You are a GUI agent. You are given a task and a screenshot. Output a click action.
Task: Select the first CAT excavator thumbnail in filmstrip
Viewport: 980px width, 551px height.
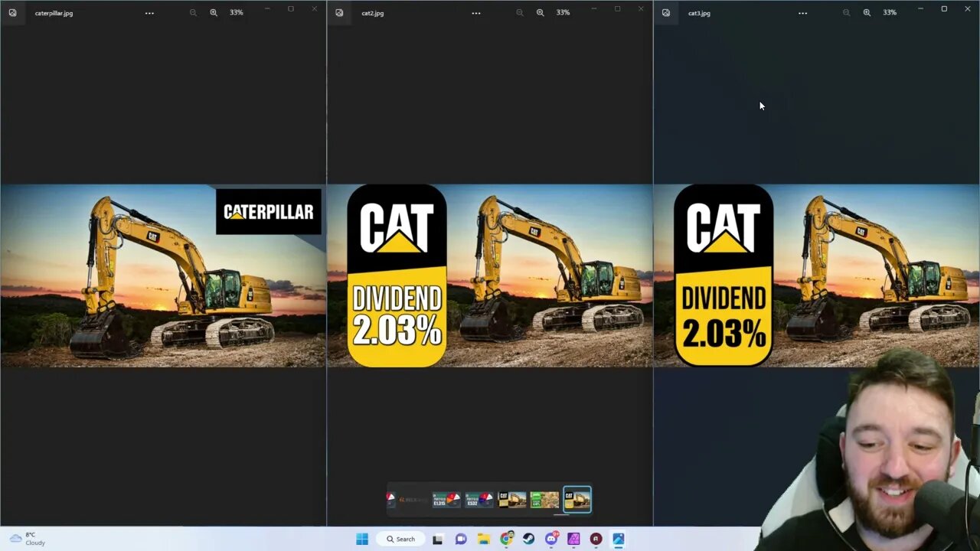tap(512, 500)
